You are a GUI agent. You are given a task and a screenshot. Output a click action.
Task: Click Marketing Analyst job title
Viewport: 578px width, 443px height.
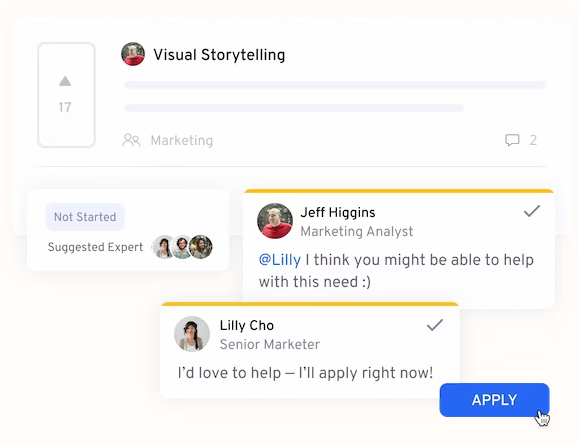(x=356, y=231)
